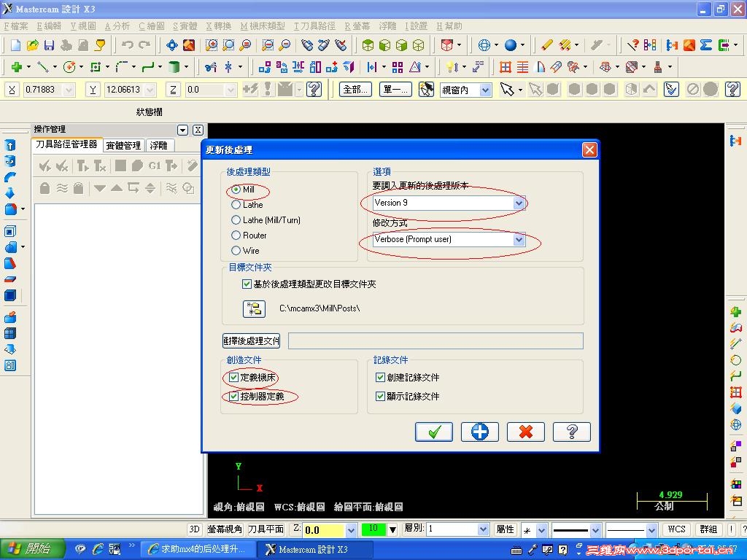Screen dimensions: 747x560
Task: Toggle the 控制器定義 checkbox
Action: (x=233, y=396)
